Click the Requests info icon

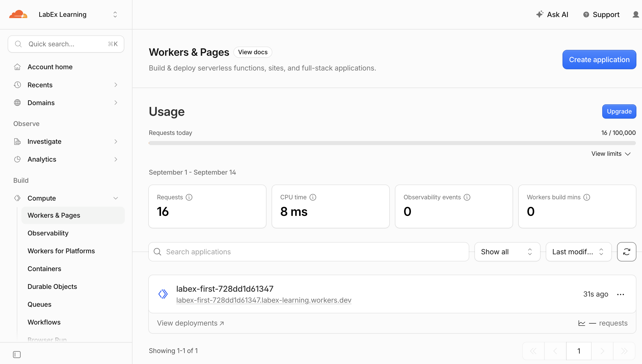click(189, 197)
